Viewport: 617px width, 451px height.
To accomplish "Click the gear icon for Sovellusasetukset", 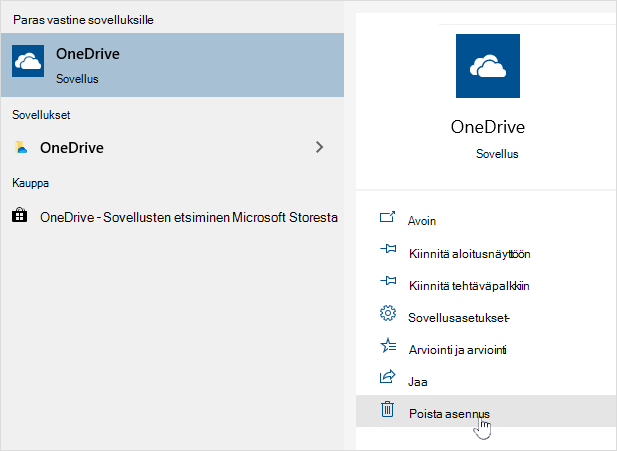I will point(388,313).
